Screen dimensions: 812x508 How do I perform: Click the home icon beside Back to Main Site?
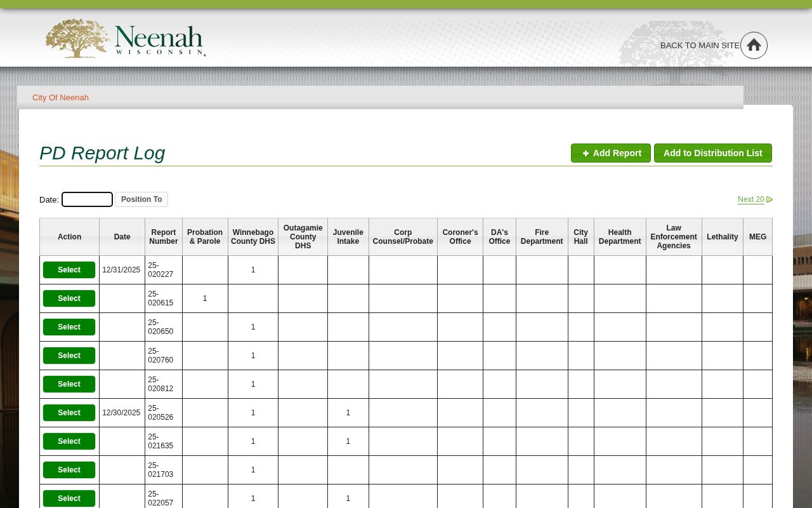point(754,45)
